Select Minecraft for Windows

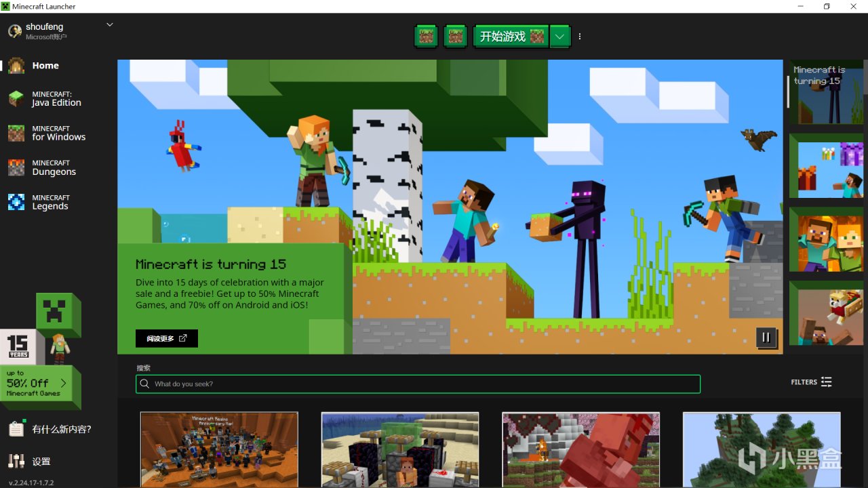58,133
